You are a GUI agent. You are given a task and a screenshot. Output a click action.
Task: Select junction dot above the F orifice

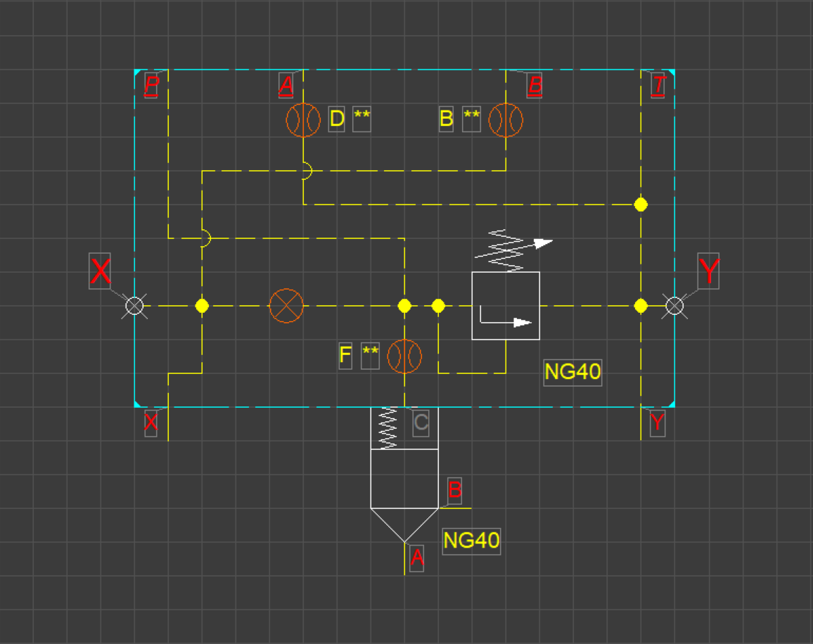404,306
